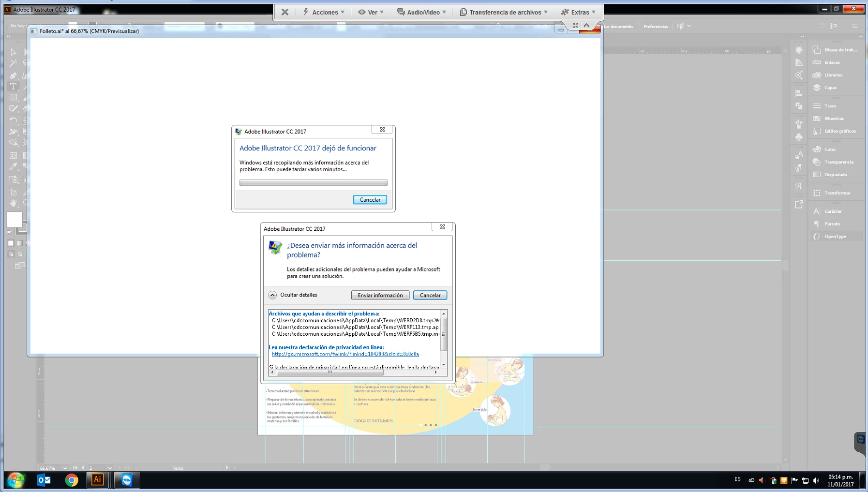
Task: Change screen mode from the toolbar
Action: [x=20, y=266]
